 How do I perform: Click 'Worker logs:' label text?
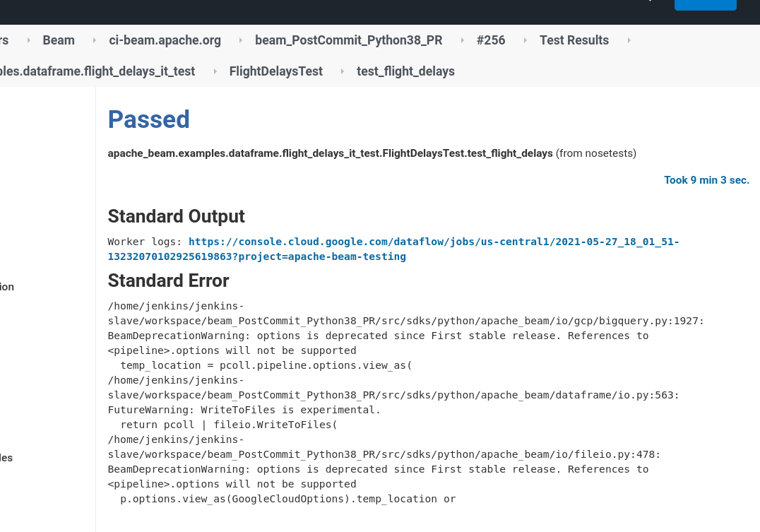144,242
